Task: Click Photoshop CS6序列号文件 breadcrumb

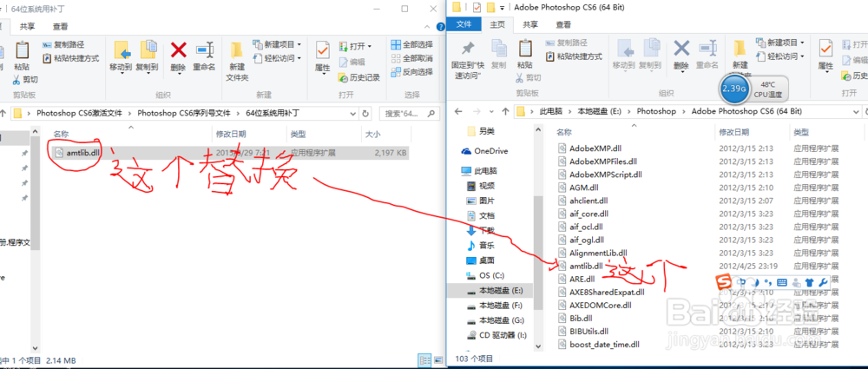Action: [184, 113]
